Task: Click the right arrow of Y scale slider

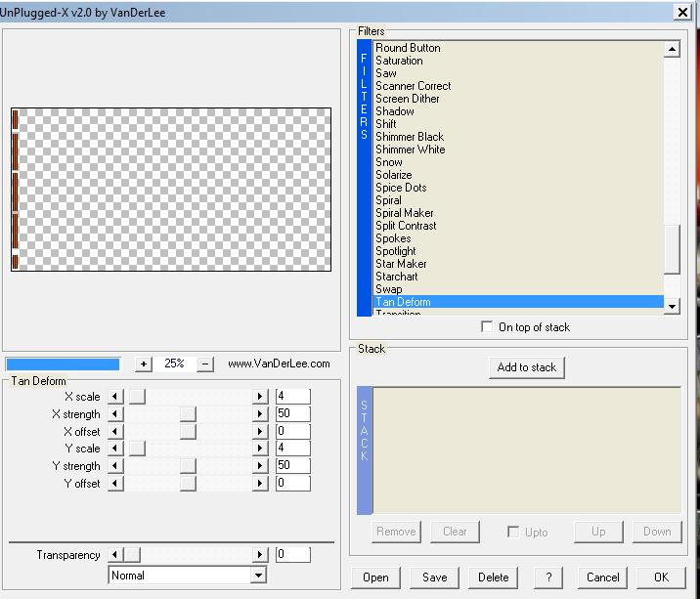Action: (260, 449)
